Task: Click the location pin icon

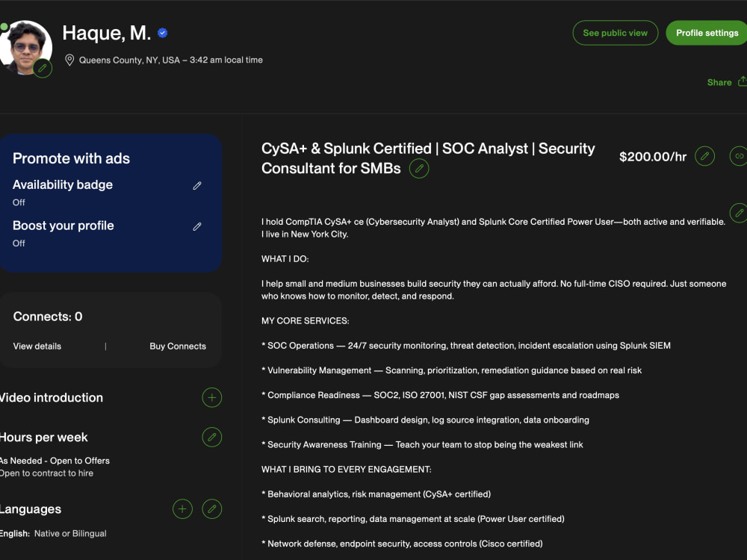Action: tap(69, 60)
